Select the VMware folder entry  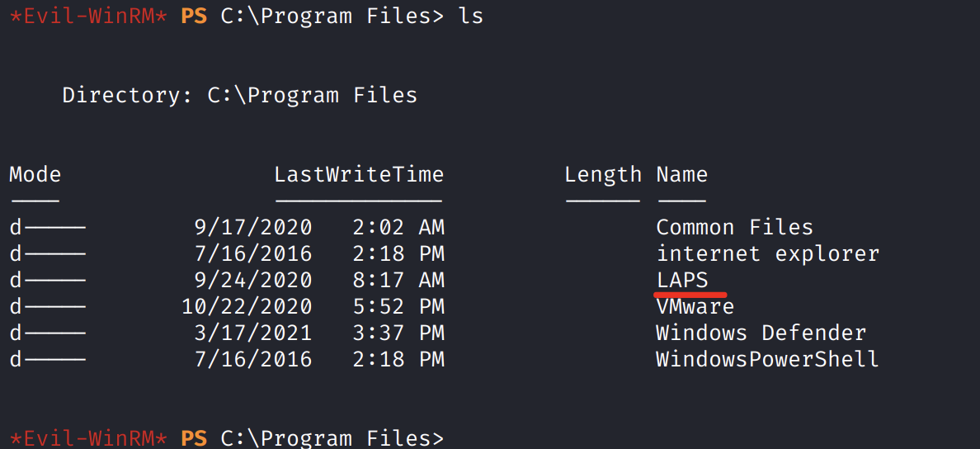click(695, 306)
